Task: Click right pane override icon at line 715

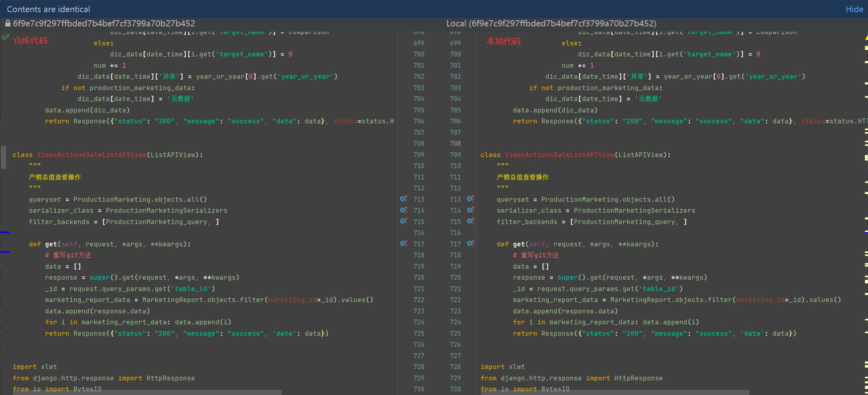Action: [470, 221]
